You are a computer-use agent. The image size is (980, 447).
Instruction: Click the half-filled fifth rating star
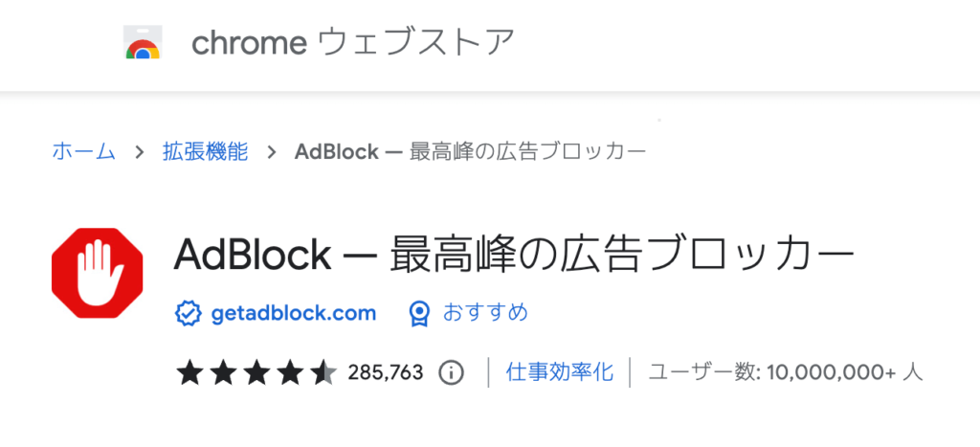pos(324,372)
